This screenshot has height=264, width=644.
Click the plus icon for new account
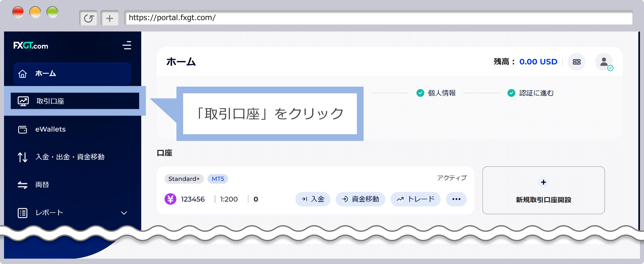(x=543, y=182)
